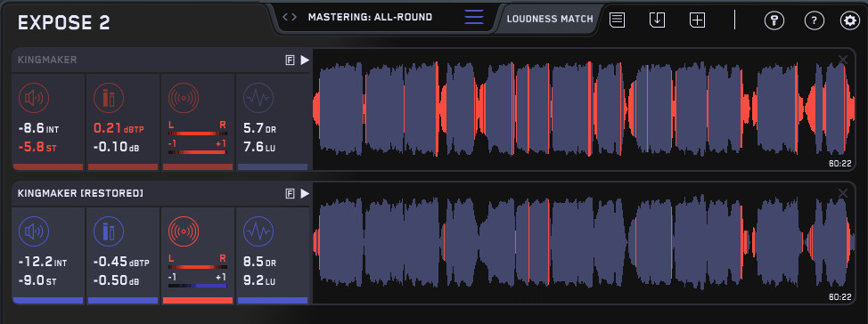Open the help question mark icon

click(x=815, y=21)
